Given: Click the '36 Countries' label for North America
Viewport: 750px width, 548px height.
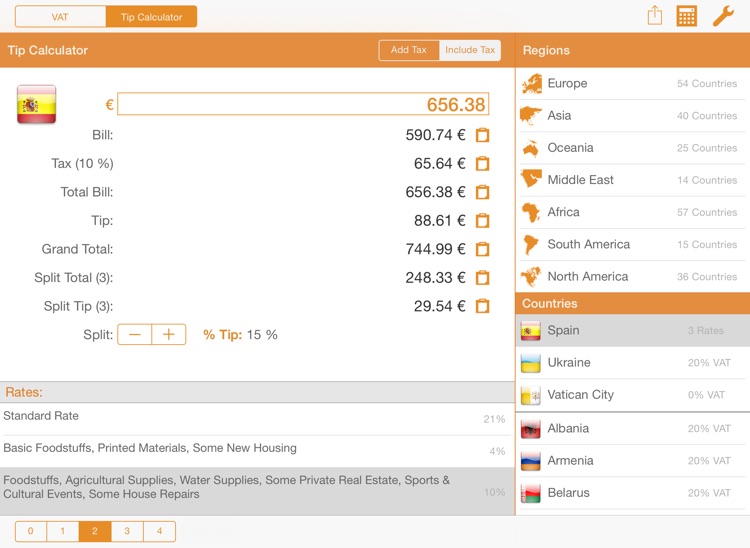Looking at the screenshot, I should point(707,277).
